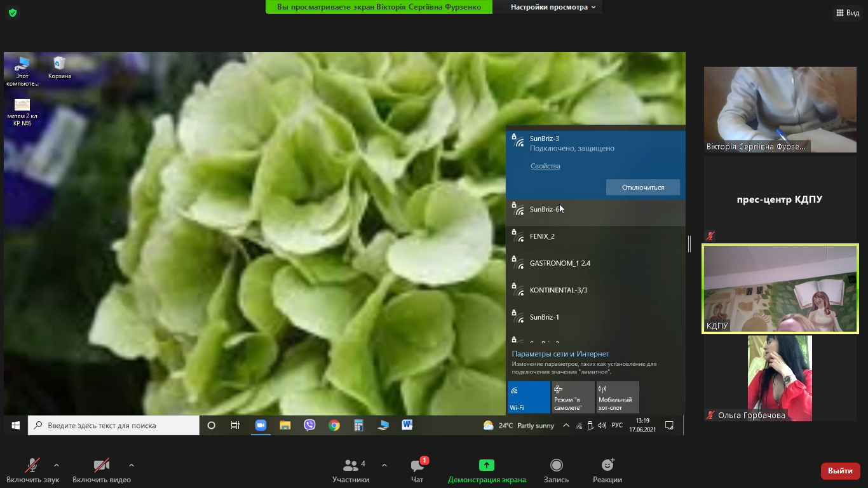Open Cortana circle icon in taskbar
The image size is (868, 488).
(212, 426)
